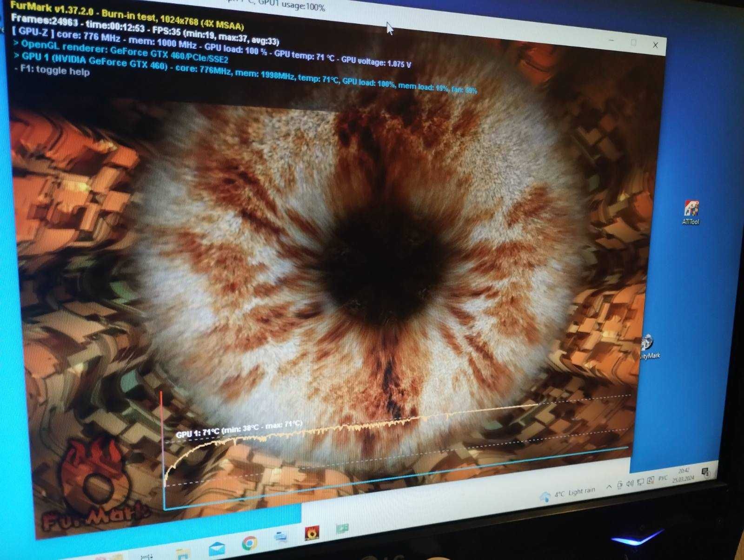This screenshot has height=560, width=744.
Task: Open the blue stacked-windows taskbar app
Action: [x=281, y=537]
